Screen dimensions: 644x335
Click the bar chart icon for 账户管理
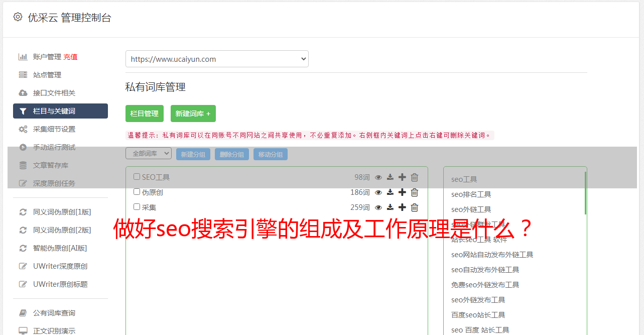point(23,57)
